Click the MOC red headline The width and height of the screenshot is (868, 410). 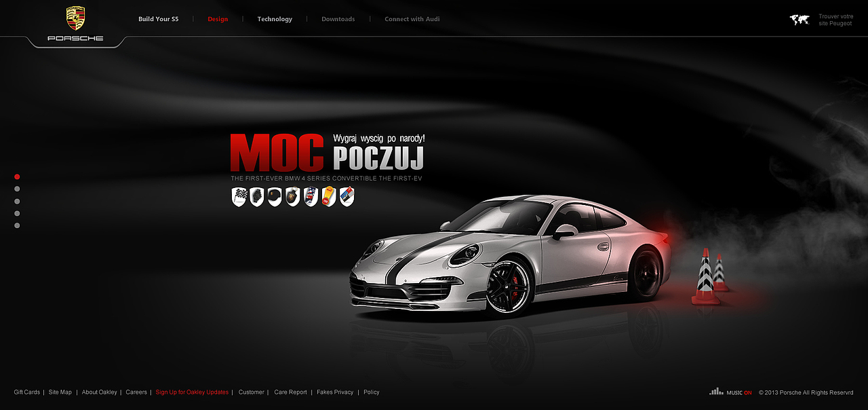(277, 153)
